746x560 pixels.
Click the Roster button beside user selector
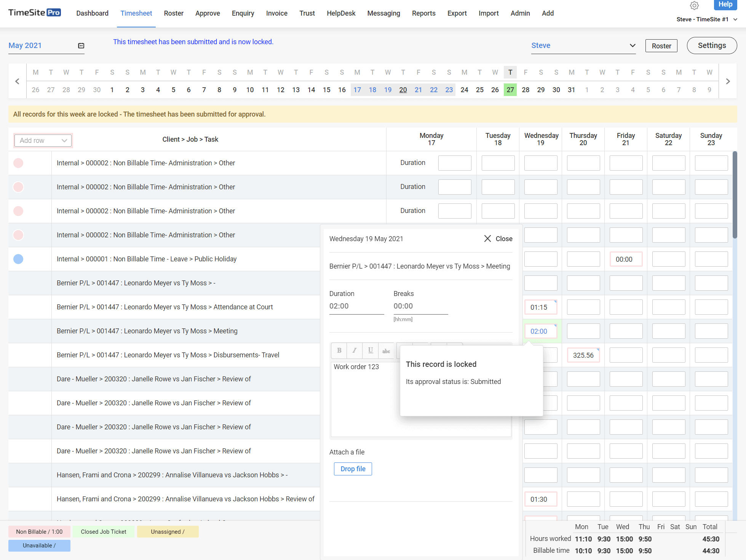(661, 46)
